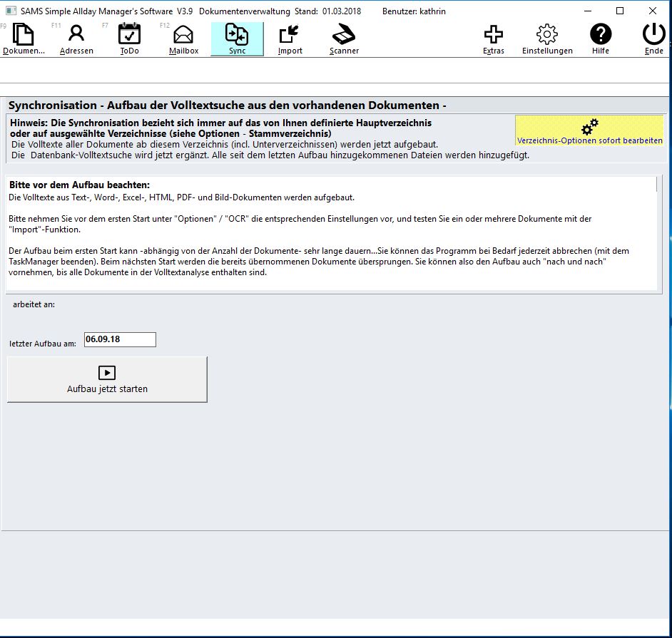
Task: Click the play icon inside Aufbau starten
Action: point(106,372)
